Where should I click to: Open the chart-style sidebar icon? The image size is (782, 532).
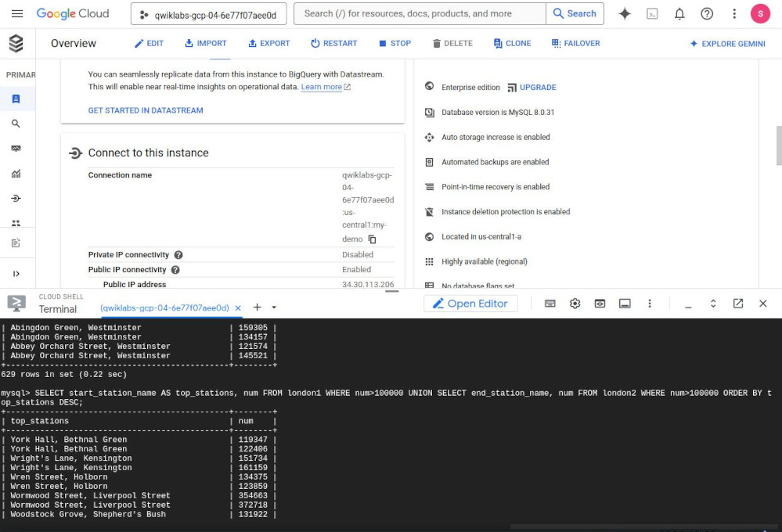click(x=16, y=174)
